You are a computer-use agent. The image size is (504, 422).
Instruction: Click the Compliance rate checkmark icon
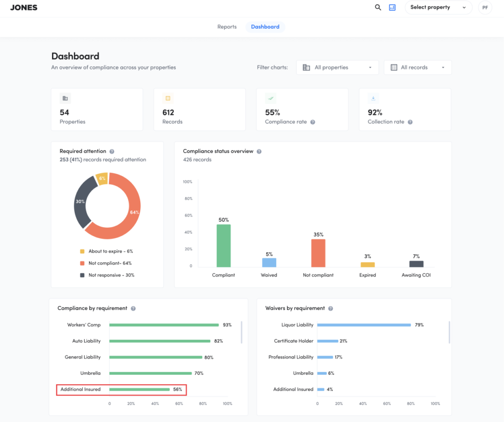[271, 98]
